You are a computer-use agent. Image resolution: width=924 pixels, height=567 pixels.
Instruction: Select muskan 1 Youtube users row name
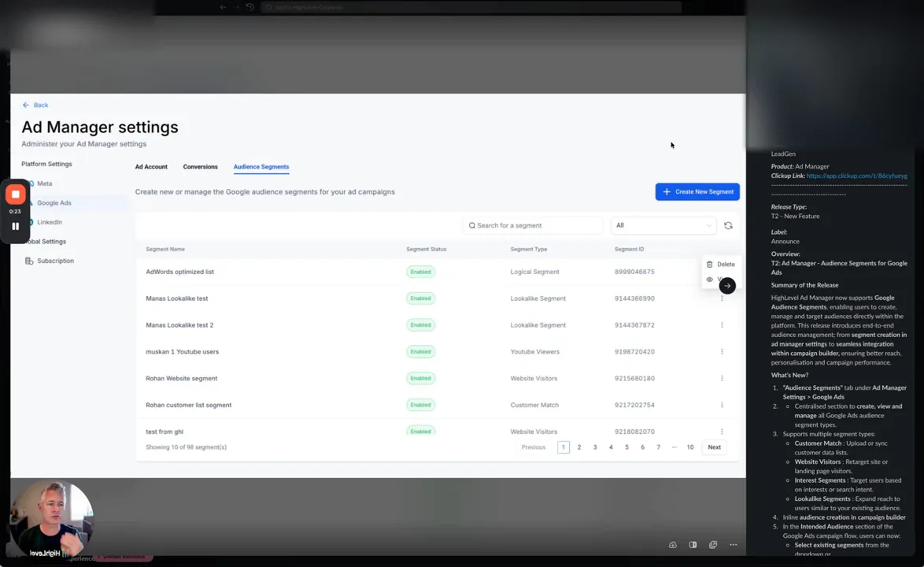tap(182, 352)
